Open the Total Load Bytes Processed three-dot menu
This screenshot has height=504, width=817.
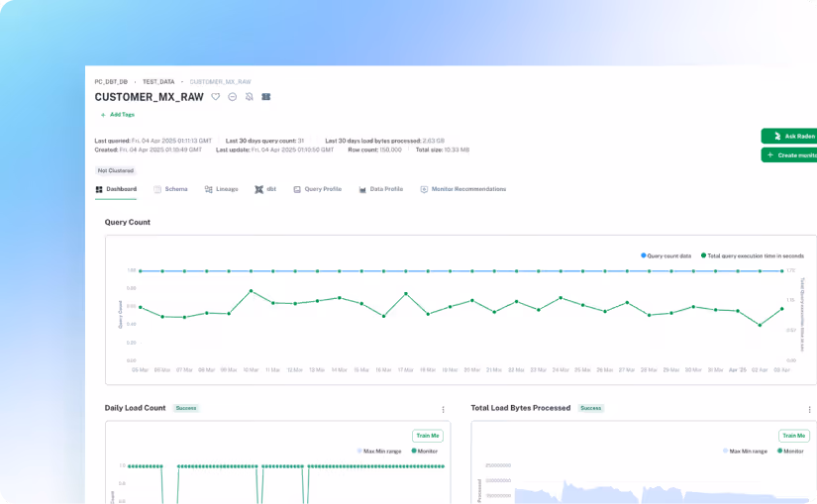coord(809,410)
